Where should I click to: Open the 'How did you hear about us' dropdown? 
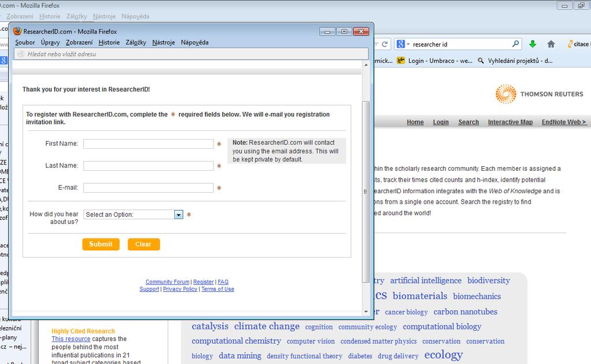pos(133,215)
